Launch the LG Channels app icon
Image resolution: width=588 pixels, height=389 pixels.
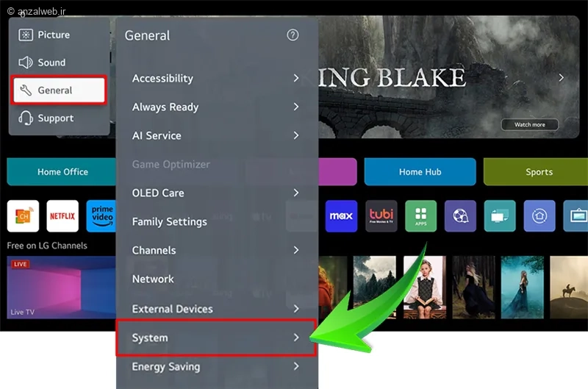tap(23, 216)
